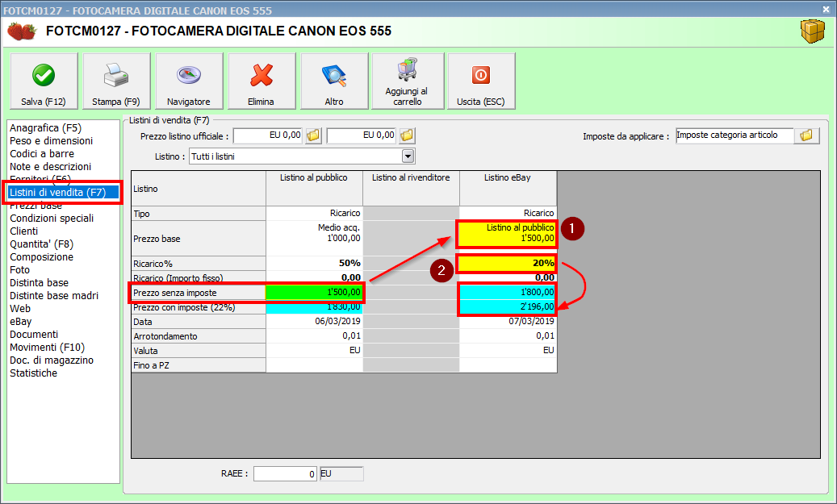Open the Peso e dimensioni section
This screenshot has width=837, height=504.
51,141
